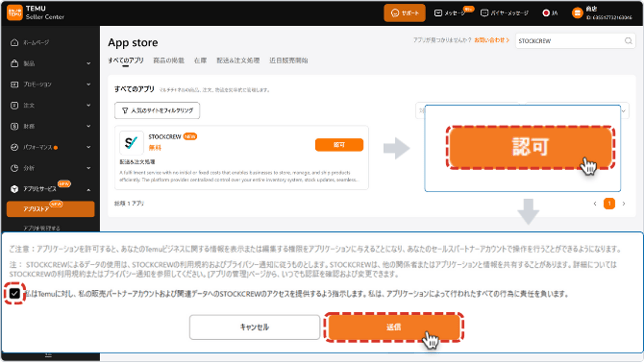
Task: Tick the Temu STOCKCREW access consent checkbox
Action: 14,294
